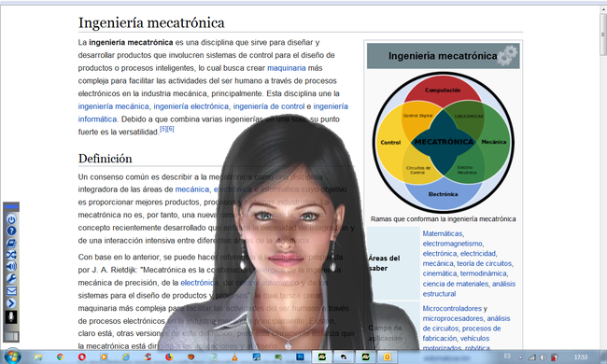Open the Windows Start menu
This screenshot has width=607, height=364.
pos(12,357)
